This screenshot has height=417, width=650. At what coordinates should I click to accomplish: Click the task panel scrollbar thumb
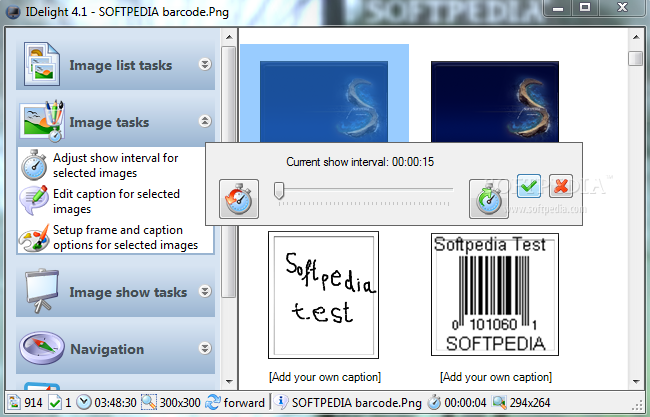[x=229, y=172]
